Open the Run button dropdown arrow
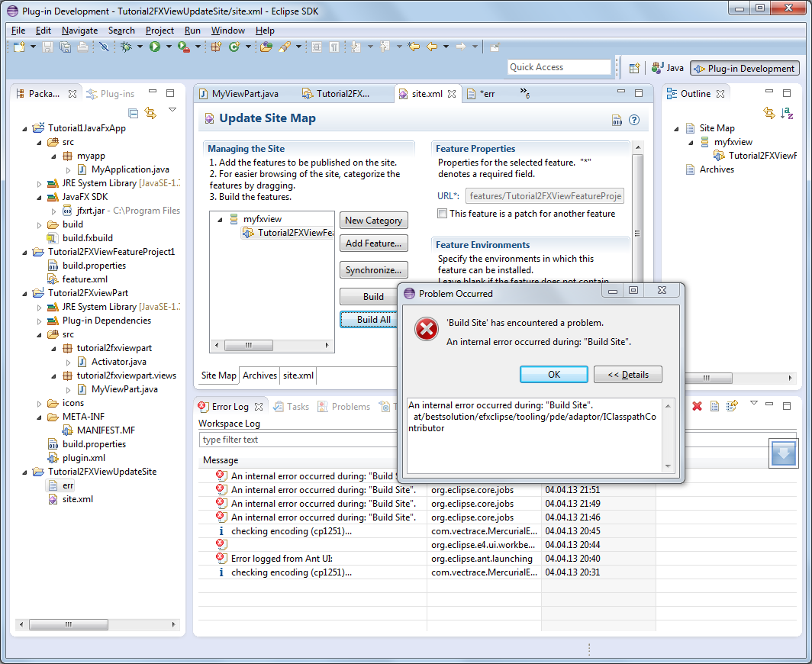The image size is (812, 664). [x=169, y=47]
